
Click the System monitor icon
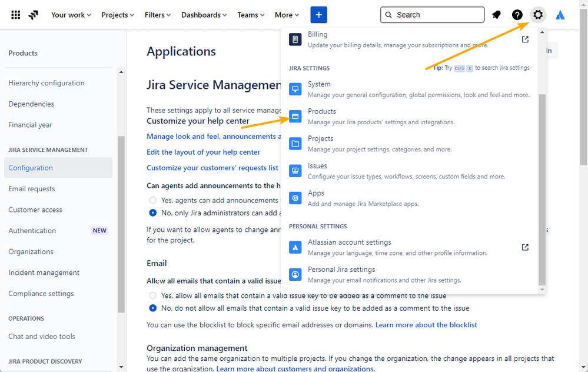pyautogui.click(x=295, y=89)
